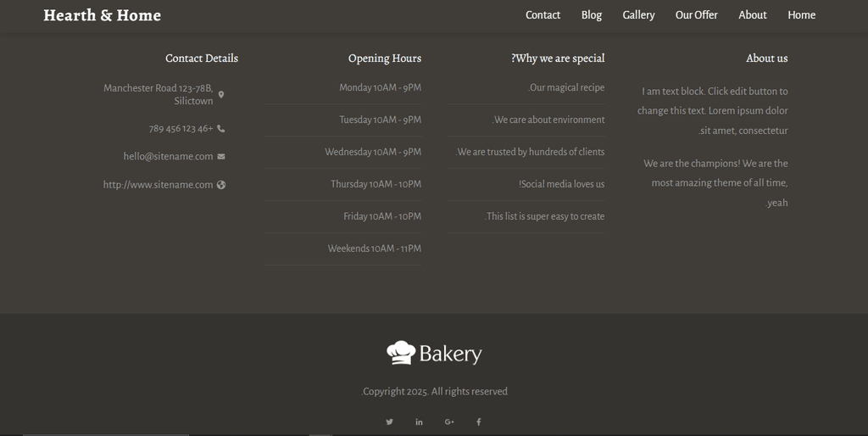
Task: Click the phone icon beside the number
Action: tap(221, 129)
